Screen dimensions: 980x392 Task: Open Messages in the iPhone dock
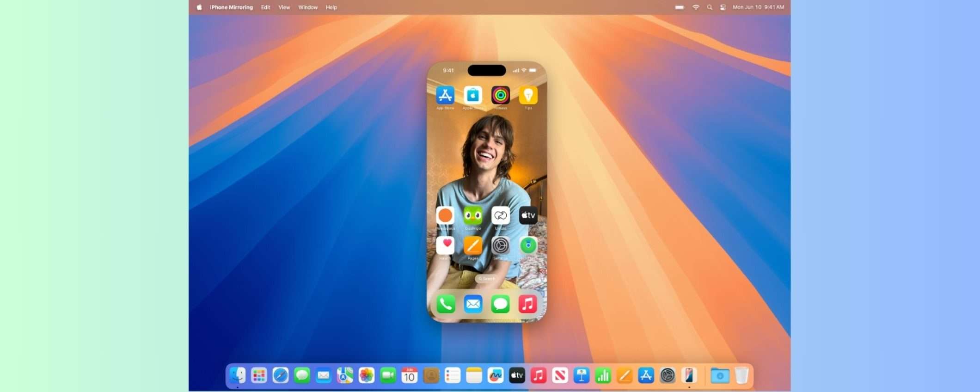pyautogui.click(x=500, y=304)
